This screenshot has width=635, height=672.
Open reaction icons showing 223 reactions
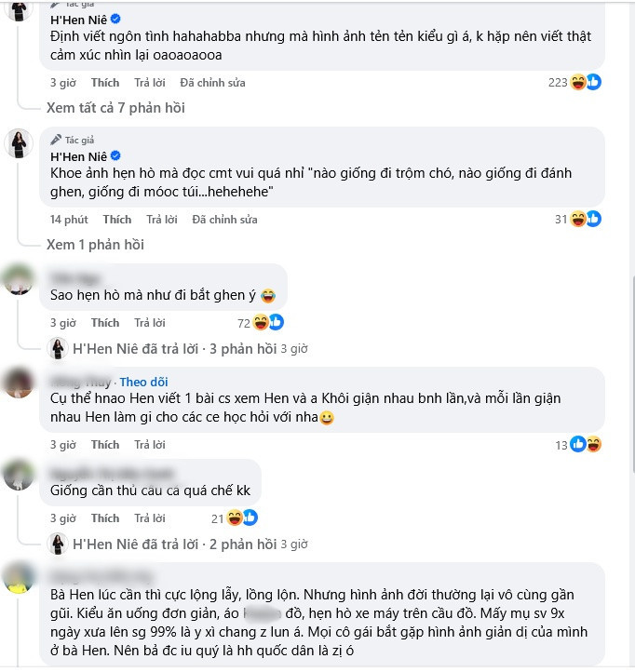pyautogui.click(x=586, y=83)
